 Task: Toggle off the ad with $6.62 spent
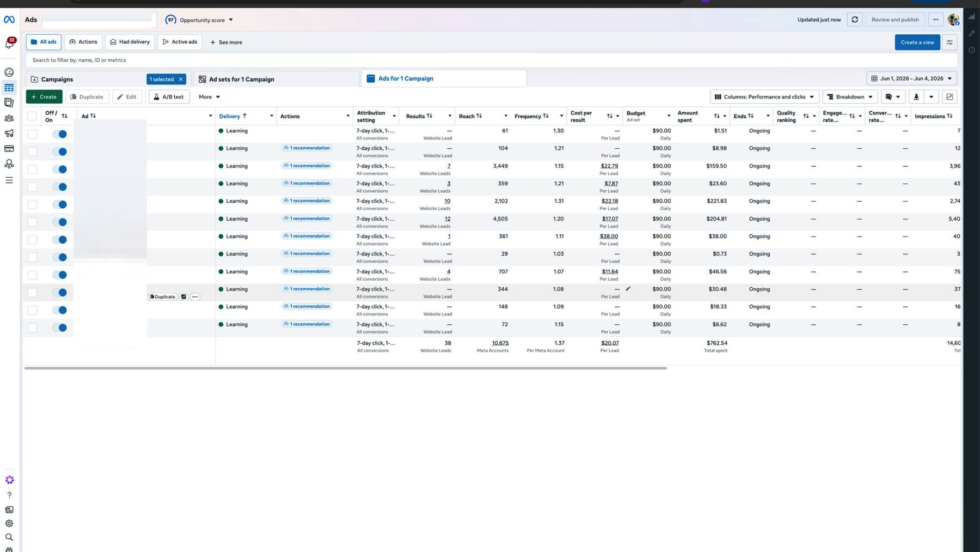pos(59,327)
